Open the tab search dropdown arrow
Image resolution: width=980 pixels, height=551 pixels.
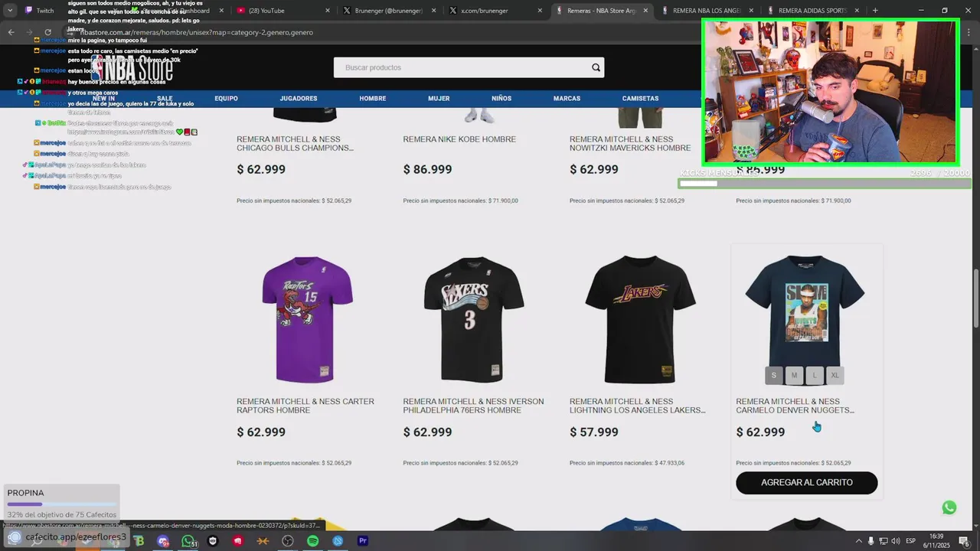click(x=10, y=11)
